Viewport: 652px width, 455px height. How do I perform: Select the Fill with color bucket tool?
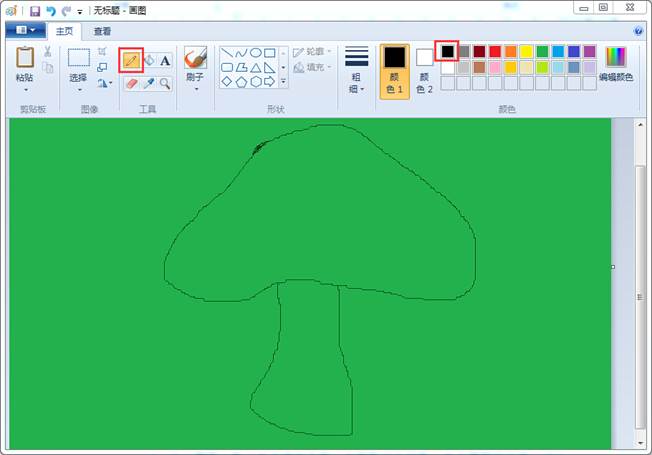[x=150, y=61]
